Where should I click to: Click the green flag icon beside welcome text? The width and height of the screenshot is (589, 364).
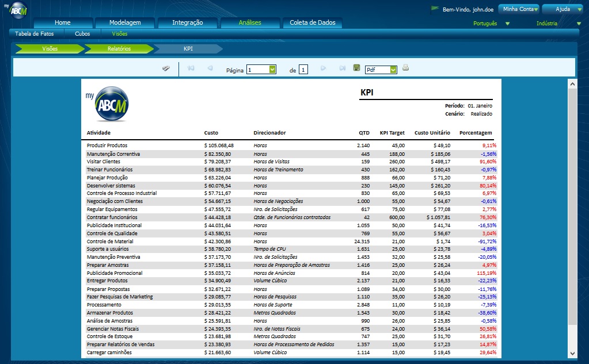435,9
